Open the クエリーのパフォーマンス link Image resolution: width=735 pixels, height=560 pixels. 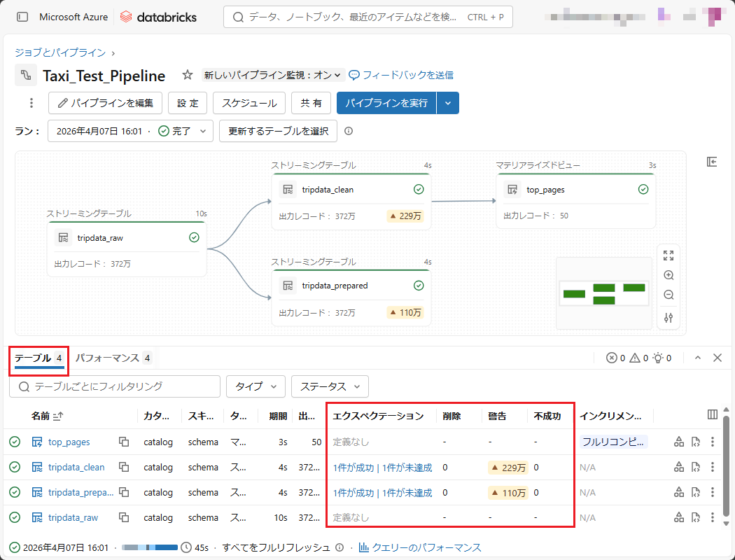pos(420,547)
